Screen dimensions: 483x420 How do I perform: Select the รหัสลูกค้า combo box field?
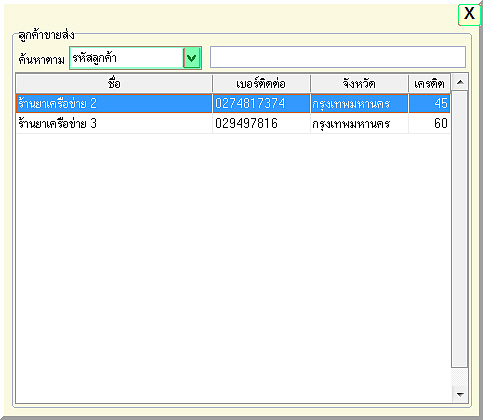coord(135,58)
